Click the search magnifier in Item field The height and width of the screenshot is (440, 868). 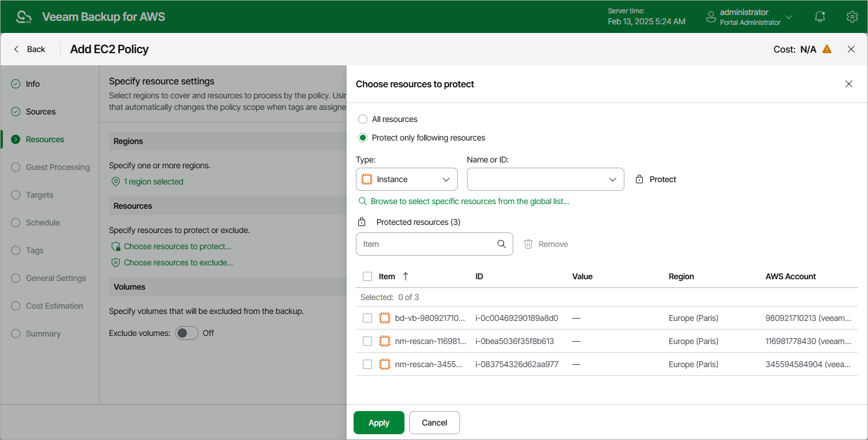(502, 244)
